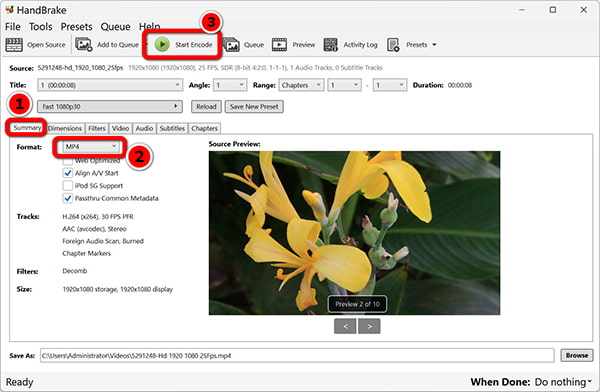Switch to the Dimensions tab
Viewport: 600px width, 392px height.
click(x=65, y=128)
